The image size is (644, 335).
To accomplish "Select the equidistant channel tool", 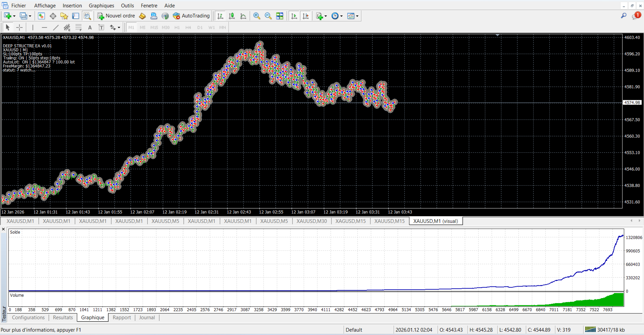I will pyautogui.click(x=67, y=28).
